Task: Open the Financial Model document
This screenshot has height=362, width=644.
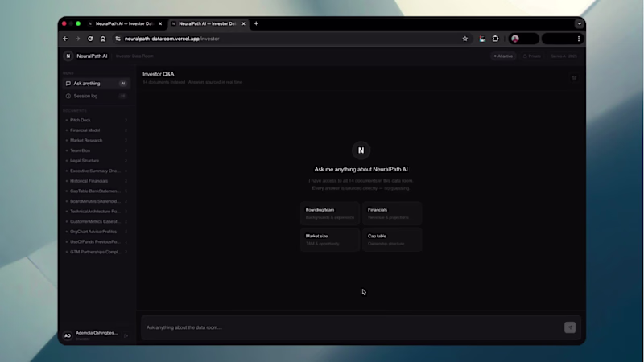Action: point(96,130)
